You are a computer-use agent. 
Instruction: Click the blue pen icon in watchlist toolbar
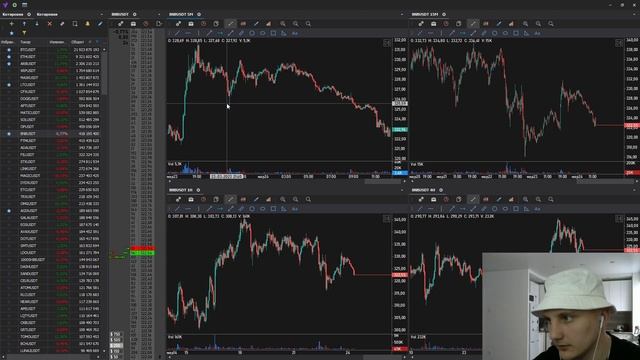pyautogui.click(x=100, y=24)
